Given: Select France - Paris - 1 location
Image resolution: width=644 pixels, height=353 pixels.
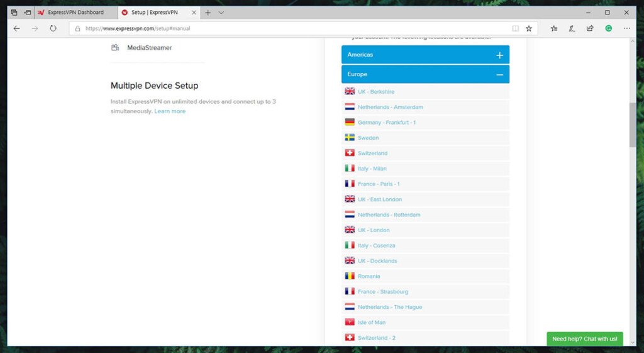Looking at the screenshot, I should coord(378,184).
